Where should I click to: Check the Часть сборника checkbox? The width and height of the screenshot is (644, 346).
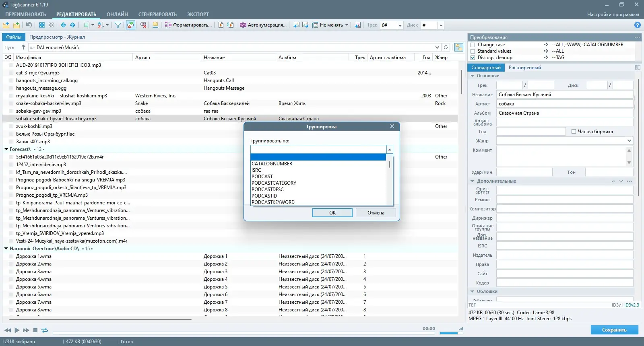(x=574, y=132)
